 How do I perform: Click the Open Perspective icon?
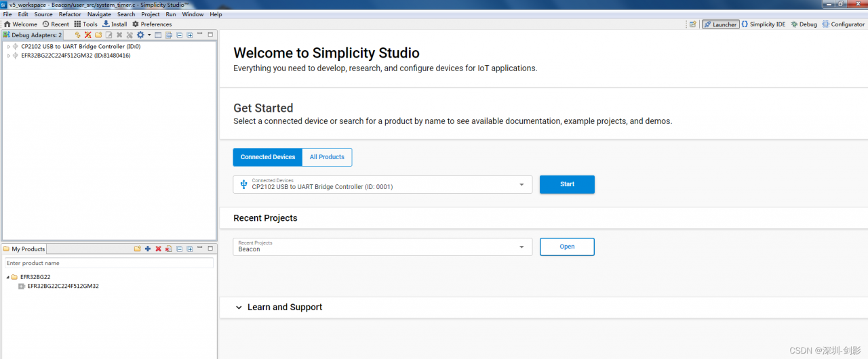(x=692, y=24)
